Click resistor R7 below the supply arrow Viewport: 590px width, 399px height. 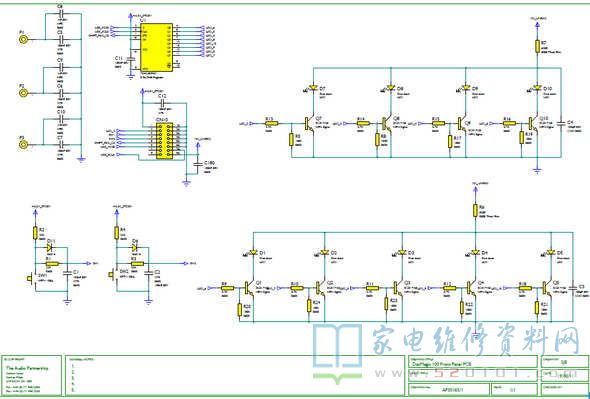537,46
